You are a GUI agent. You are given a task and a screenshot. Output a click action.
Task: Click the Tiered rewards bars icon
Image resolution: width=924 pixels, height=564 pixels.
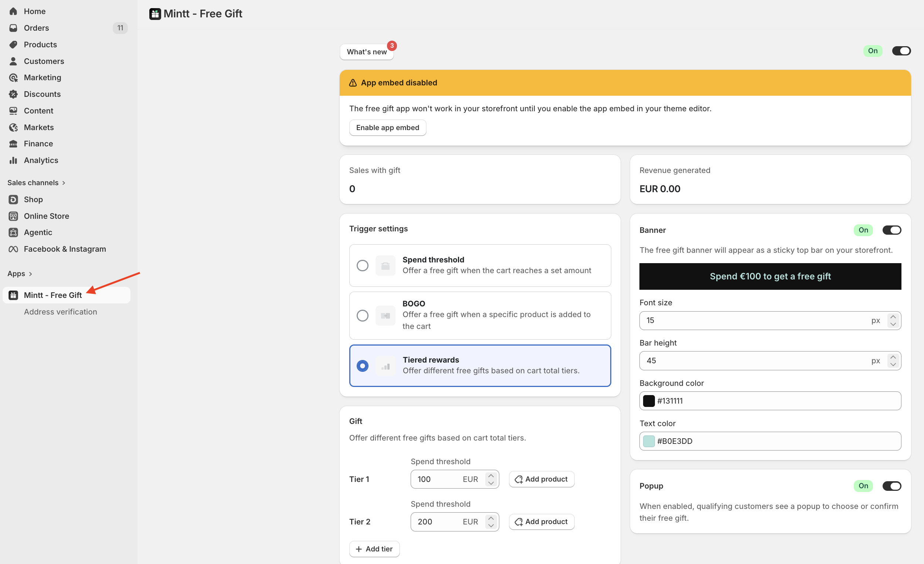pyautogui.click(x=385, y=366)
